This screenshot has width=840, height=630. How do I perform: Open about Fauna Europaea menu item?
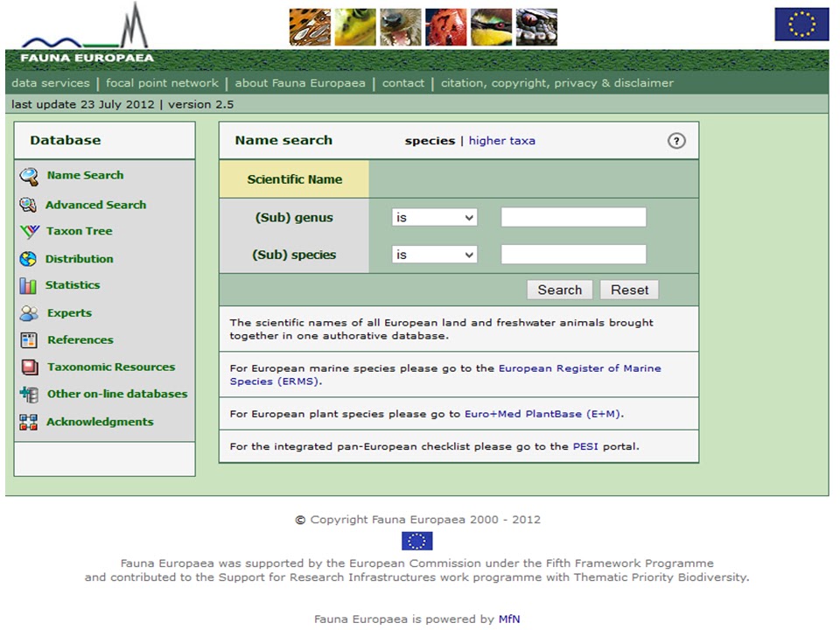tap(300, 83)
